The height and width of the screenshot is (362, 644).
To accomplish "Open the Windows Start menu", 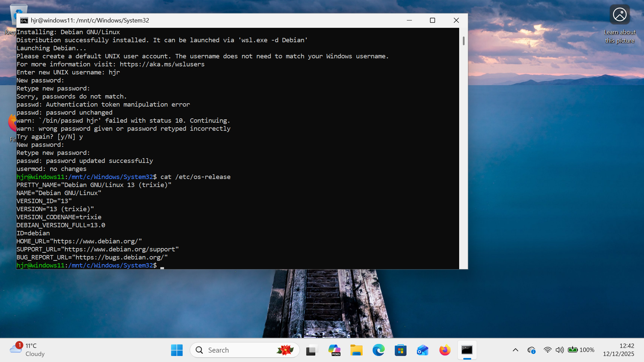I will pyautogui.click(x=177, y=350).
